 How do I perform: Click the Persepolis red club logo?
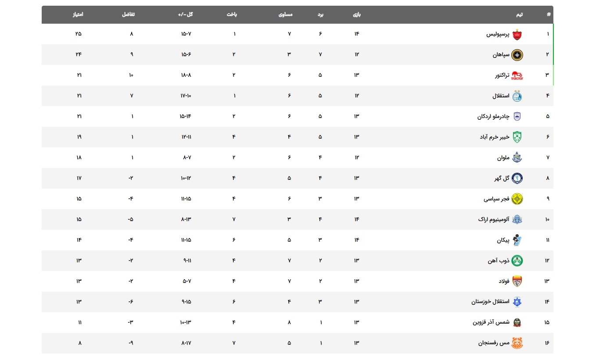pyautogui.click(x=518, y=34)
